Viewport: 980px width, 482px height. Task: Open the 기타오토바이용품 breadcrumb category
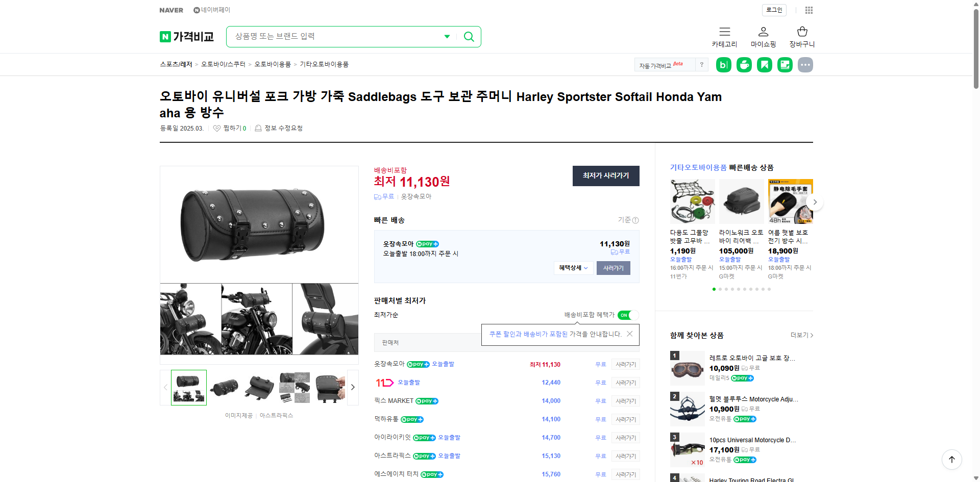[324, 64]
